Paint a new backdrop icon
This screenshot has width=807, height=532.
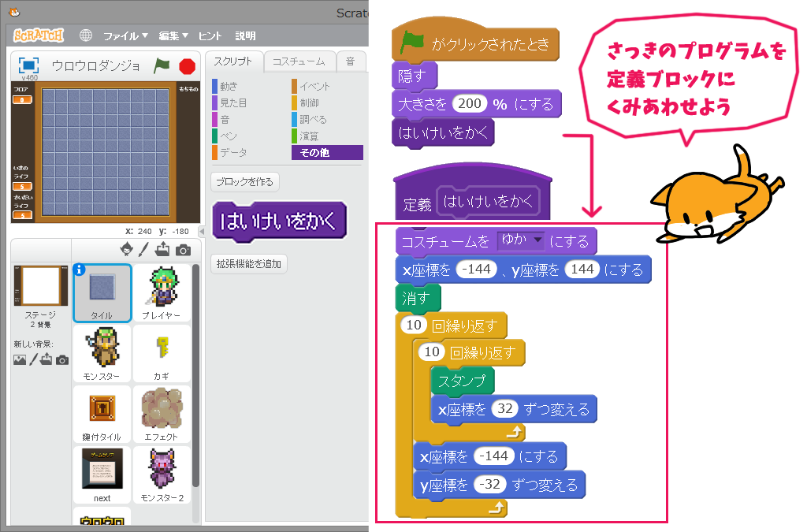coord(33,359)
